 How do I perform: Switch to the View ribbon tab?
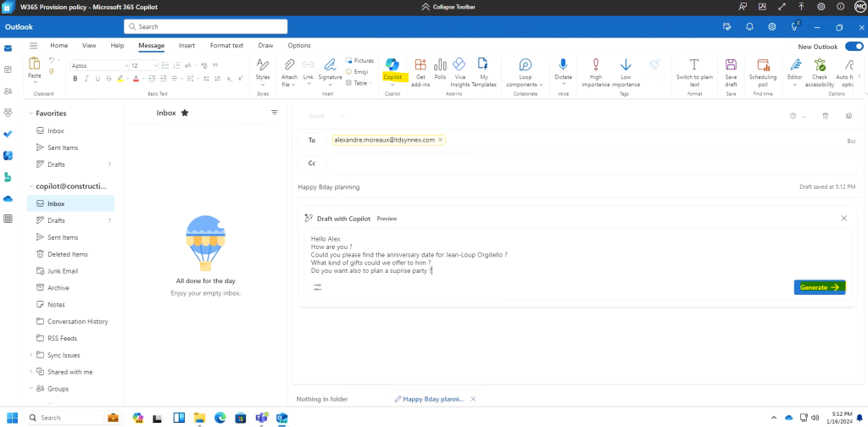[89, 46]
